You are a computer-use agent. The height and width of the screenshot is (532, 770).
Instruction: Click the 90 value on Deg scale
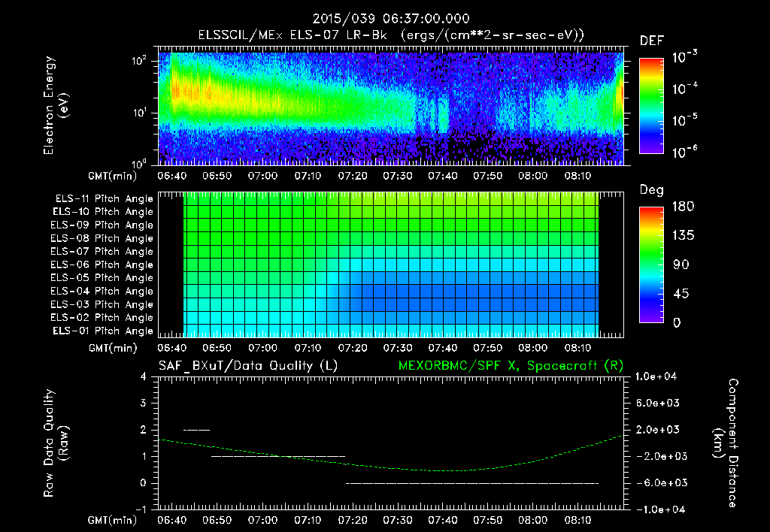coord(681,264)
